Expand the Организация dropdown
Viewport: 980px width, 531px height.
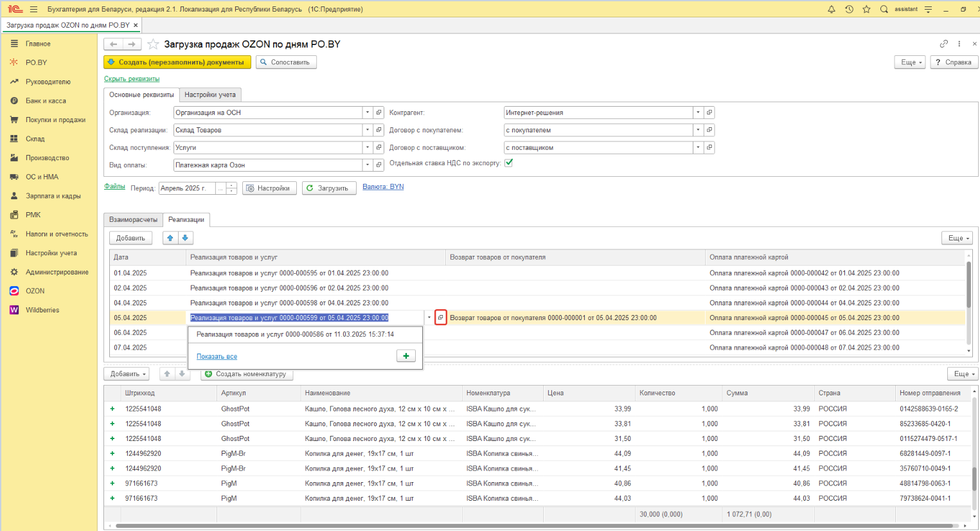[368, 113]
